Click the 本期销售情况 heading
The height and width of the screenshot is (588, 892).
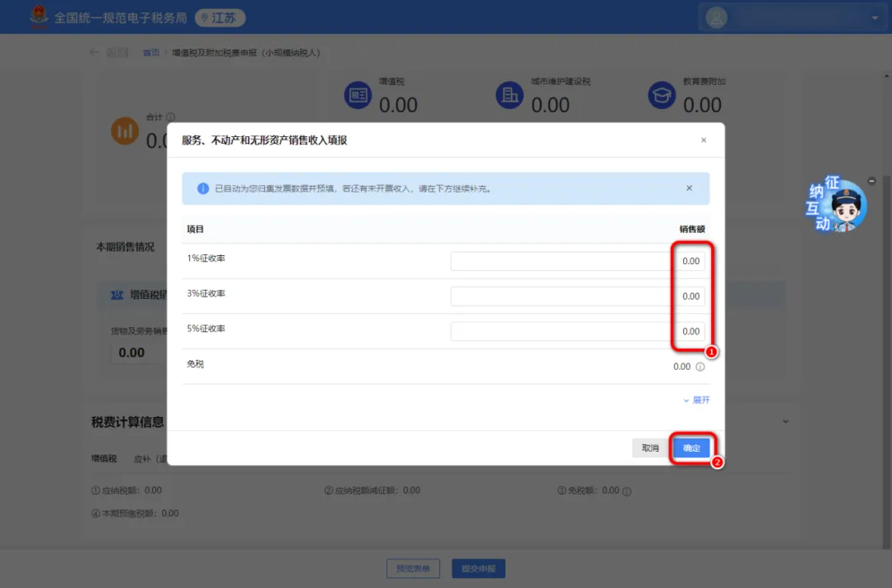(126, 247)
